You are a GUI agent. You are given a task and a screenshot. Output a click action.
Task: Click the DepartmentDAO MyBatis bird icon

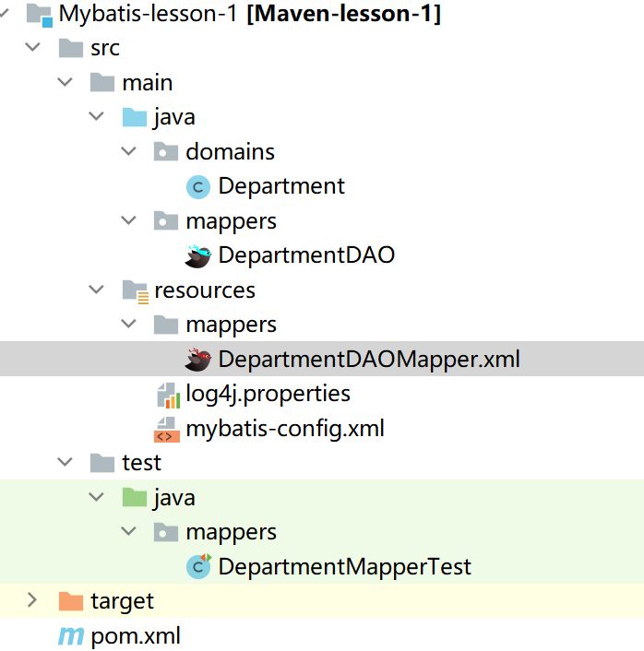click(x=198, y=256)
